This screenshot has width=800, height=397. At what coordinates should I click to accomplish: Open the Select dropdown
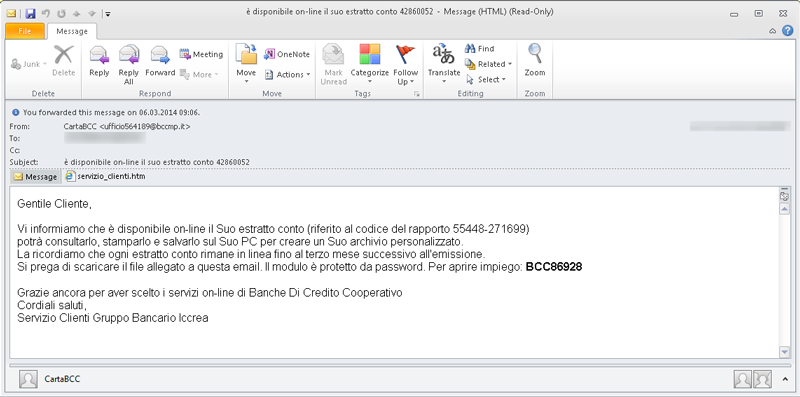485,80
